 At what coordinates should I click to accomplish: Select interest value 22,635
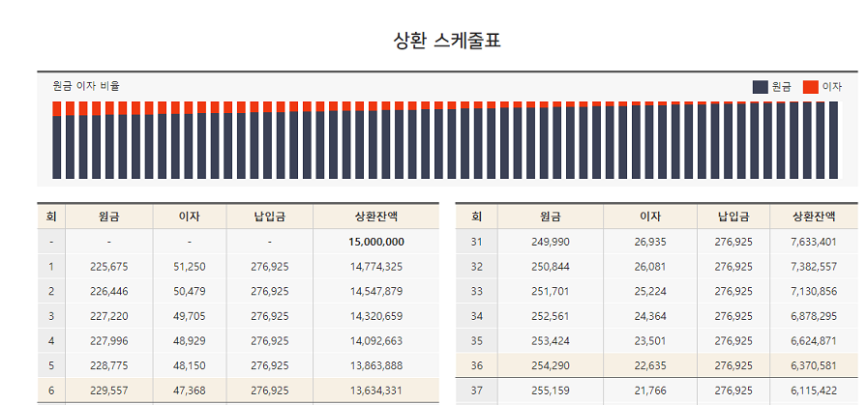click(650, 365)
